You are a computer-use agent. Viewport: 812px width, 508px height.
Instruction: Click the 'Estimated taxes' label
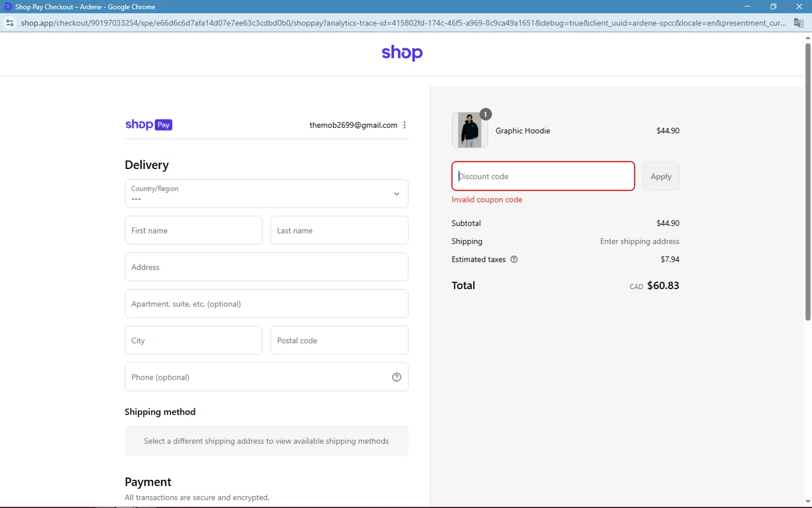[479, 259]
